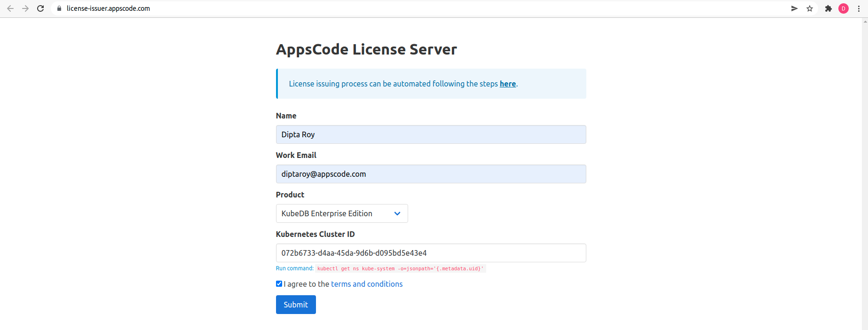Click the kubectl get ns command snippet
This screenshot has width=868, height=330.
point(400,268)
